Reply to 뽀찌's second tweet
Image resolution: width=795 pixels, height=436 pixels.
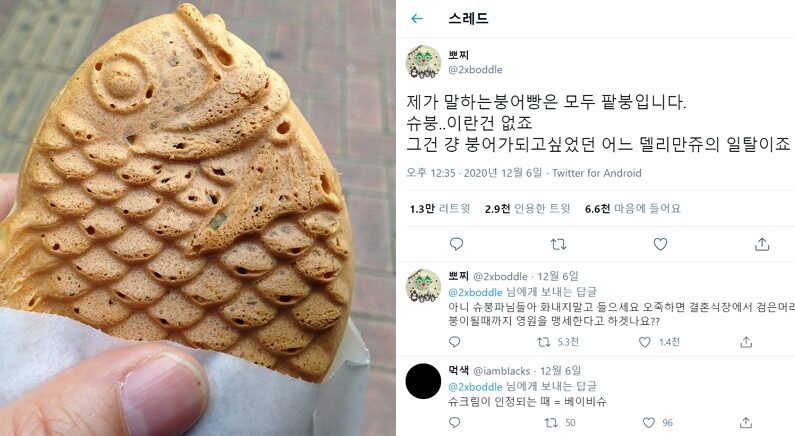coord(455,342)
